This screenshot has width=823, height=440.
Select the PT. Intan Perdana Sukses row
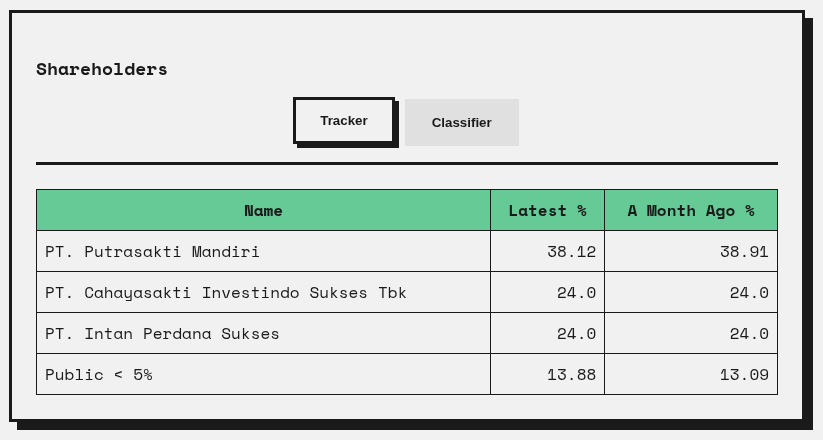pyautogui.click(x=162, y=334)
